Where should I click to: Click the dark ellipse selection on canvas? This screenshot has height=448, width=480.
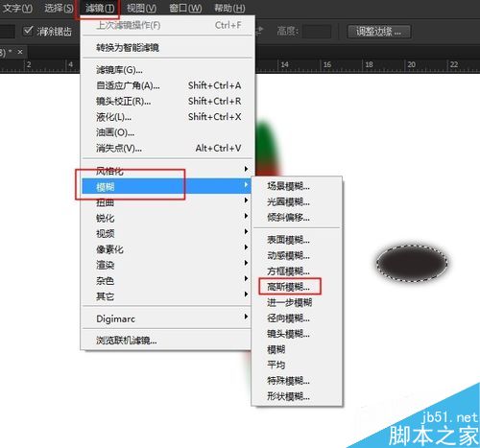tap(412, 263)
